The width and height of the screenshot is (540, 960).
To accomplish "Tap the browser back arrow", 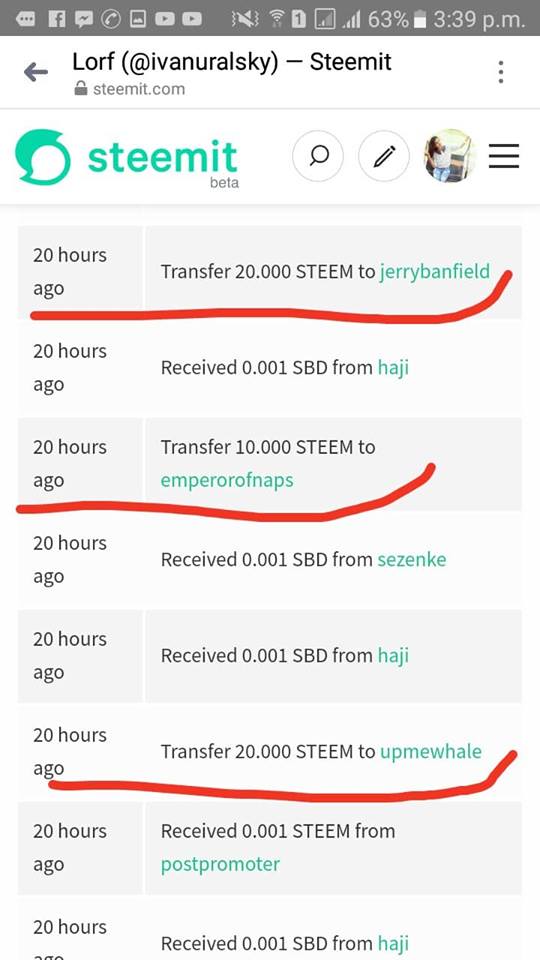I will (x=36, y=72).
